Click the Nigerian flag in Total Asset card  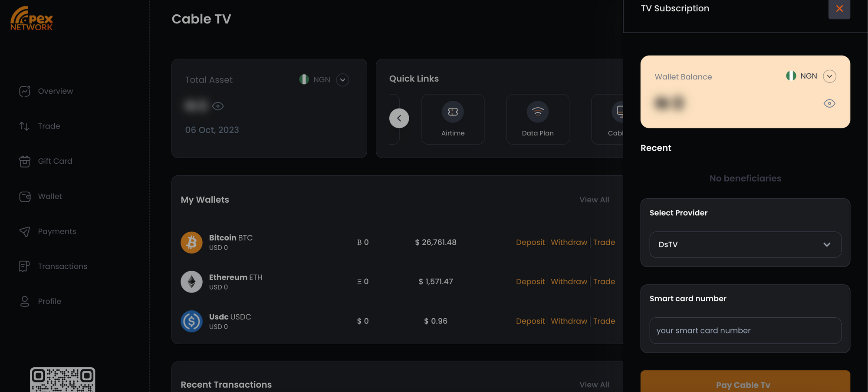[x=304, y=79]
